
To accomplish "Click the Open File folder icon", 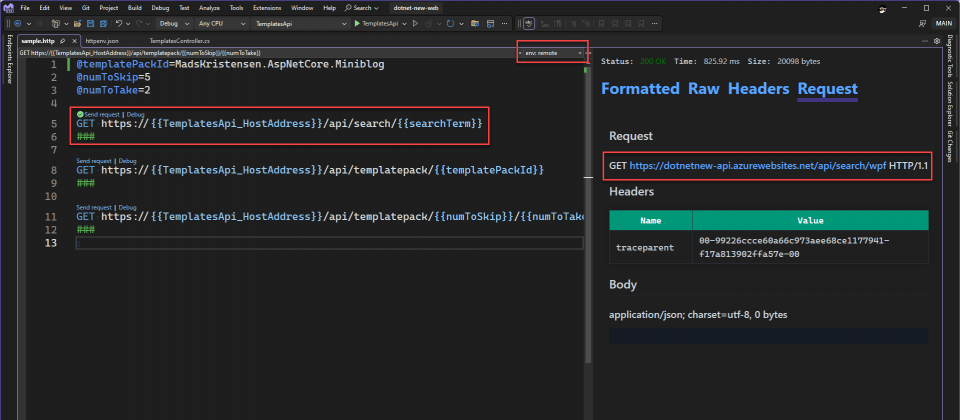I will [x=77, y=23].
